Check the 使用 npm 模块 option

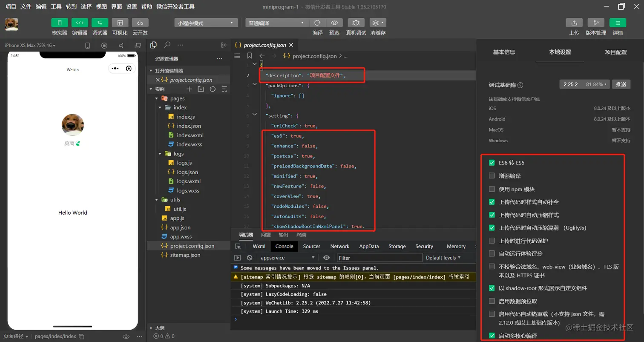(492, 189)
